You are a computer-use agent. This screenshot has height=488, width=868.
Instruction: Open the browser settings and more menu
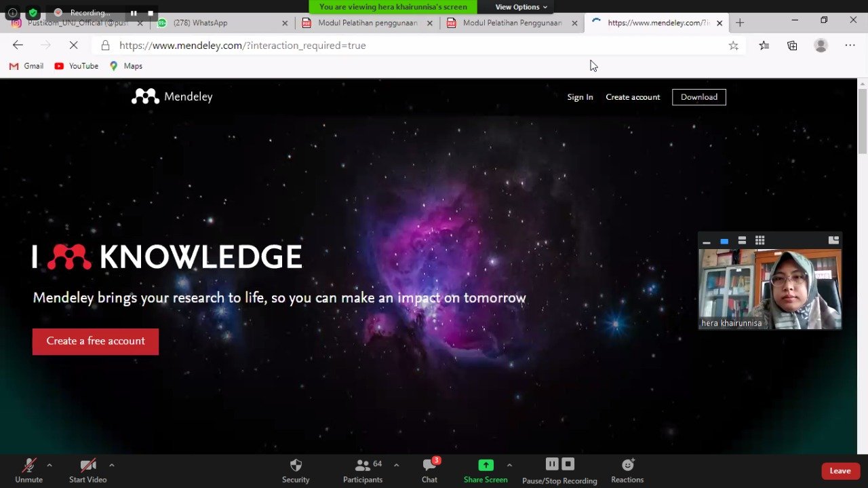(850, 45)
